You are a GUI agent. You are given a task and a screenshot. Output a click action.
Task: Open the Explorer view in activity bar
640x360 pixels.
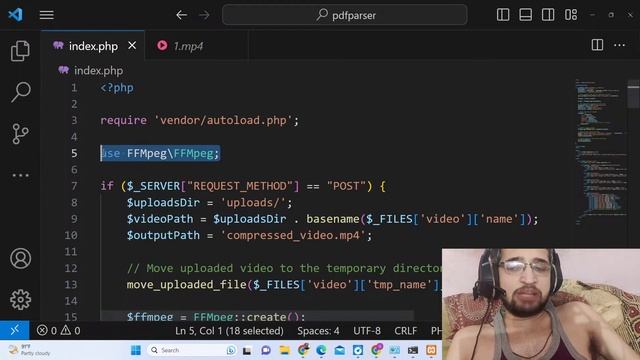(x=20, y=51)
